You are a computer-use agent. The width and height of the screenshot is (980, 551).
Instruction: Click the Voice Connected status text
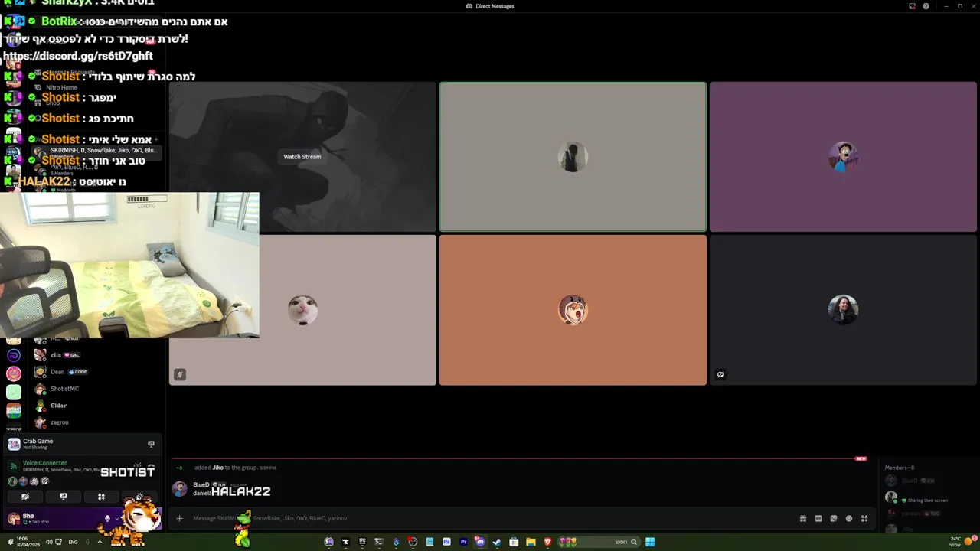45,463
